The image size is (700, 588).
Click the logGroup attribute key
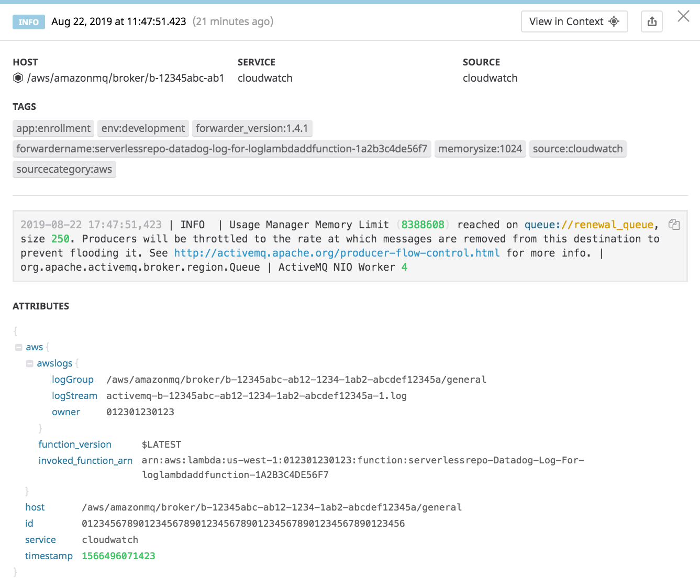click(73, 379)
